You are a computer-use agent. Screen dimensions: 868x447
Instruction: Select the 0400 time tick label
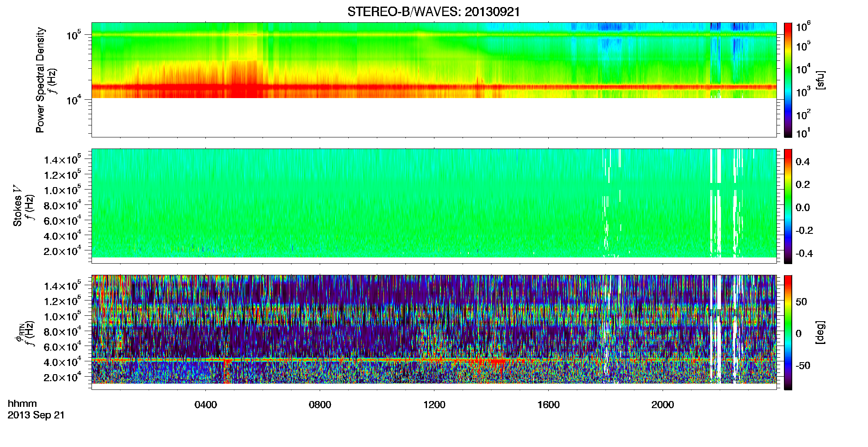[x=205, y=404]
